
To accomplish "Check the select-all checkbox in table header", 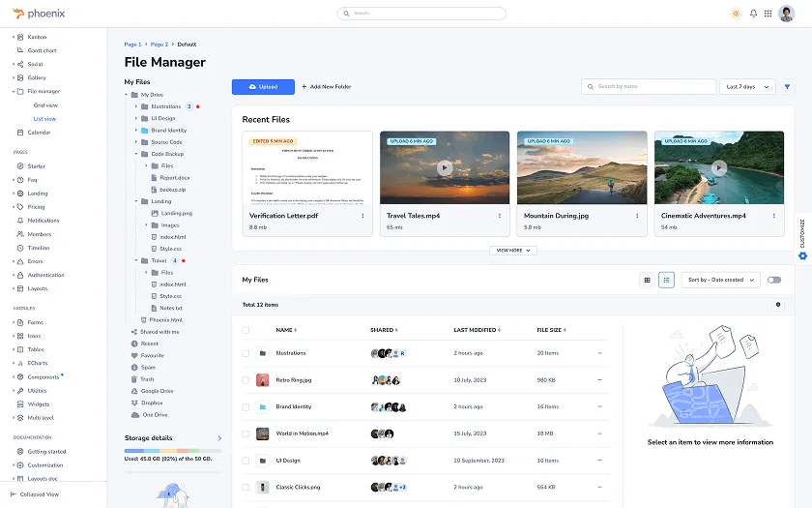I will coord(246,330).
